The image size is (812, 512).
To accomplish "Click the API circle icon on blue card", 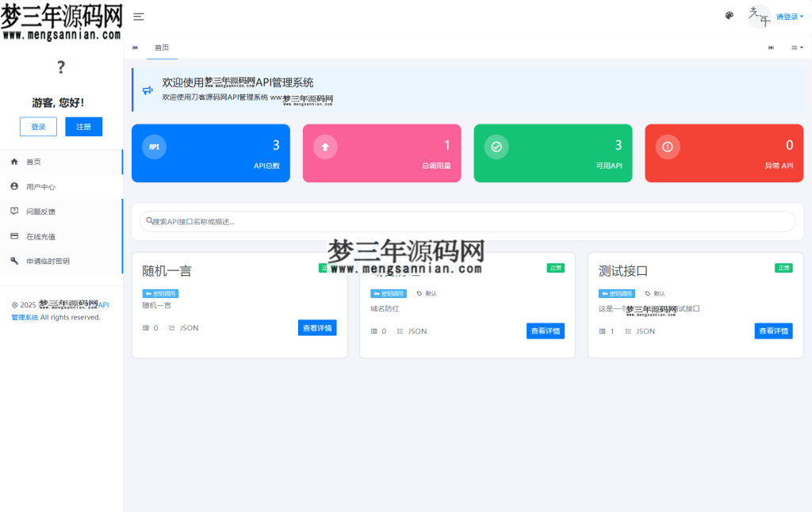I will click(155, 147).
